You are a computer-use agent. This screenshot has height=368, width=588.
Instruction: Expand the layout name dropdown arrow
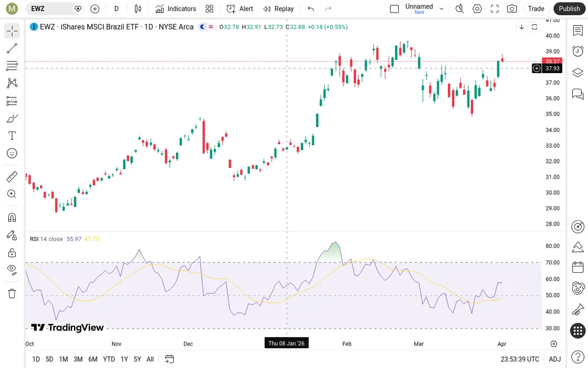(x=441, y=9)
